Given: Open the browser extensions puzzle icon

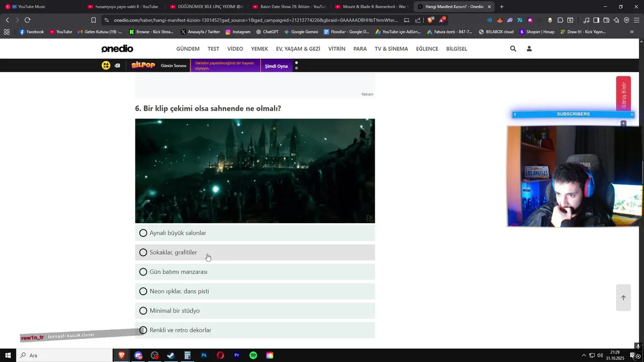Looking at the screenshot, I should (560, 20).
